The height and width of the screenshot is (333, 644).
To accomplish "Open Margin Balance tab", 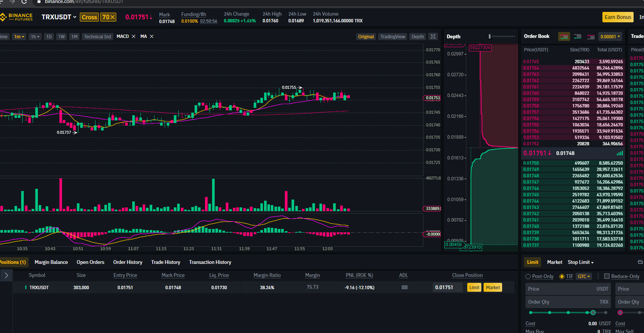I will (52, 262).
